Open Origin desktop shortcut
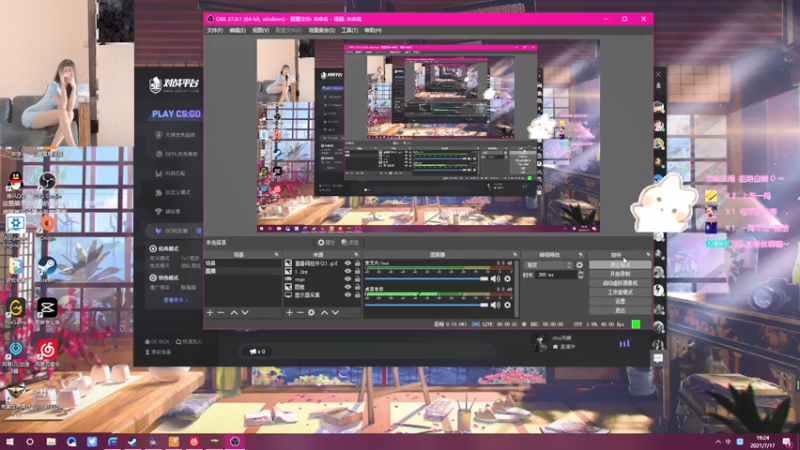The image size is (800, 450). click(47, 227)
